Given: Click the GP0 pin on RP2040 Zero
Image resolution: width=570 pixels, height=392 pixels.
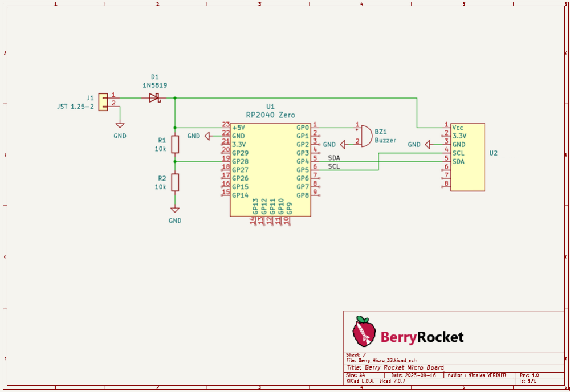Looking at the screenshot, I should pos(302,127).
